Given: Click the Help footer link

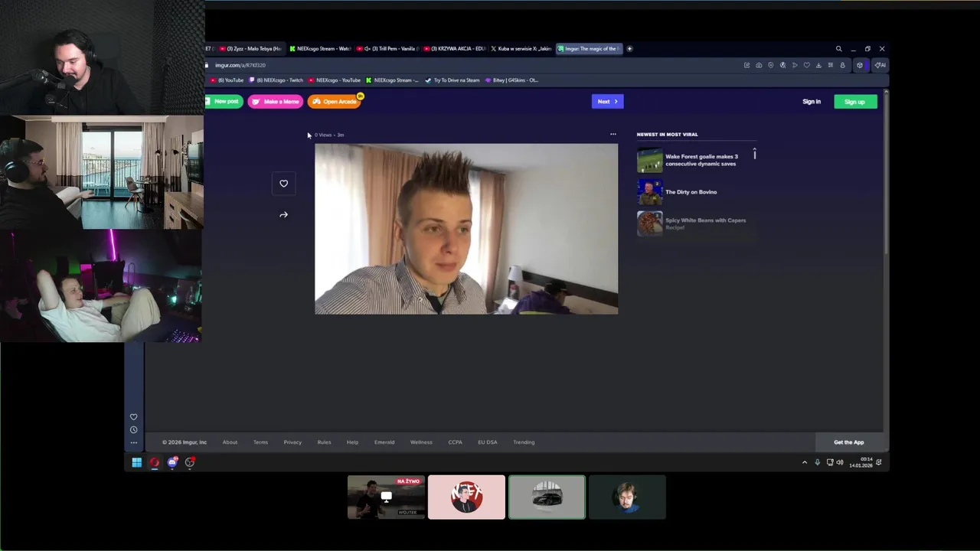Looking at the screenshot, I should (352, 442).
